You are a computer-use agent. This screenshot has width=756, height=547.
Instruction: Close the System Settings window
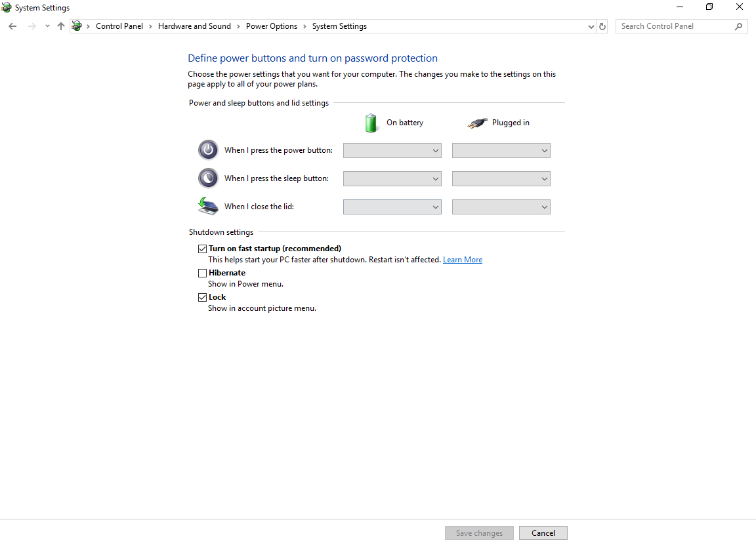pos(739,7)
